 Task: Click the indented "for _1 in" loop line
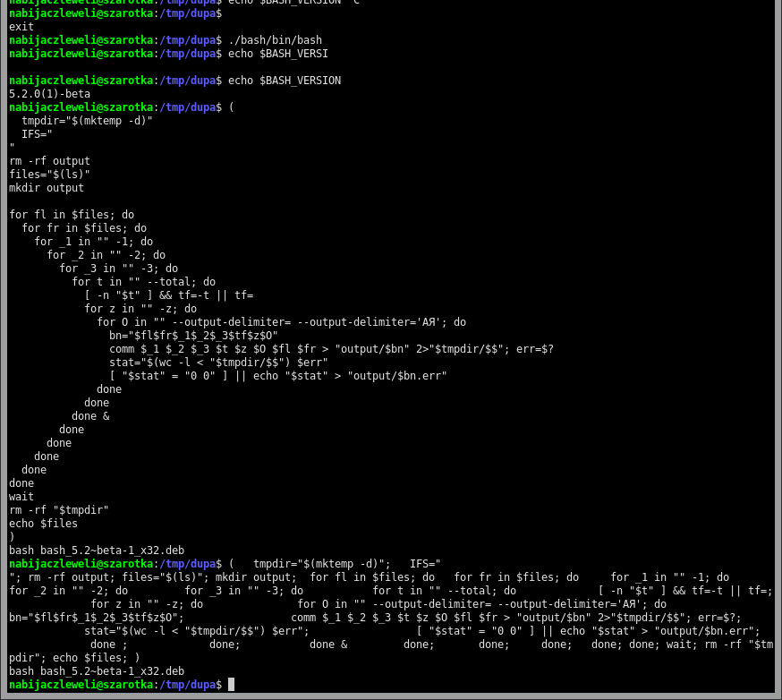[93, 242]
